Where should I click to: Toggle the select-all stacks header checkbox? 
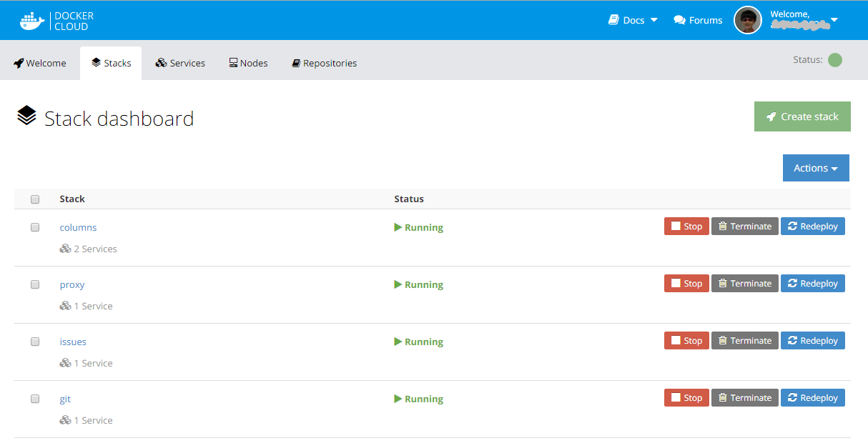(x=35, y=199)
